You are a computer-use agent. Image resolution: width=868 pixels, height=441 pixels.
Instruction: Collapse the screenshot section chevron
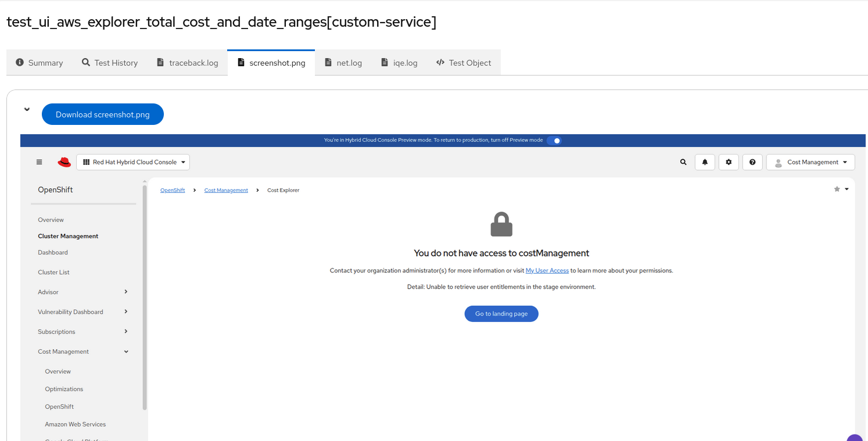pyautogui.click(x=27, y=109)
